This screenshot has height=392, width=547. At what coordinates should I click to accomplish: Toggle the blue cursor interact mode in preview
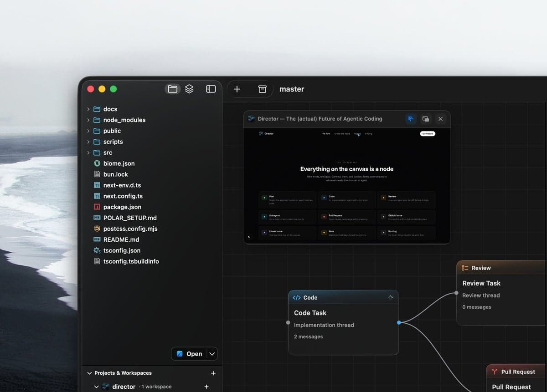(x=411, y=119)
